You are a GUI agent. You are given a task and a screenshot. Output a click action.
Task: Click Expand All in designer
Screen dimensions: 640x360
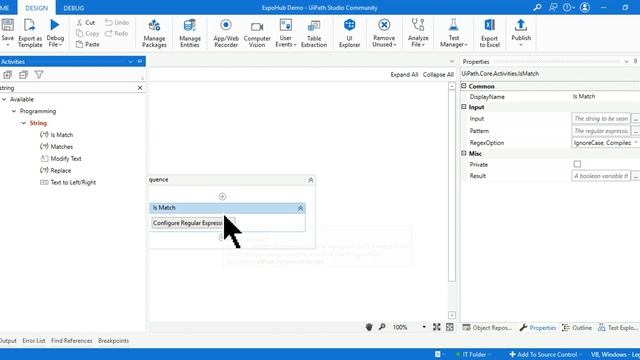point(404,75)
